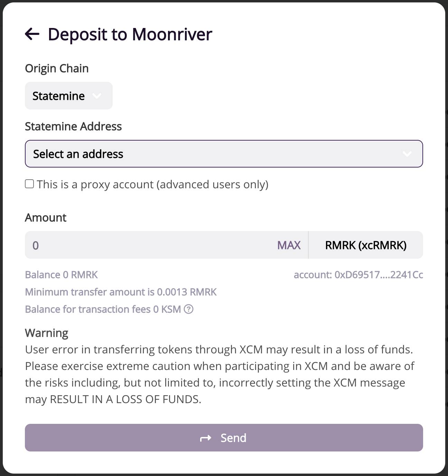Click the Balance for transaction fees text
This screenshot has width=448, height=476.
[103, 309]
